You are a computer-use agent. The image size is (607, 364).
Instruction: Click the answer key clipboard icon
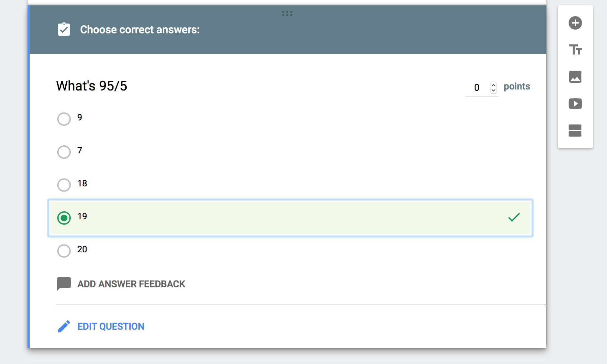(64, 29)
